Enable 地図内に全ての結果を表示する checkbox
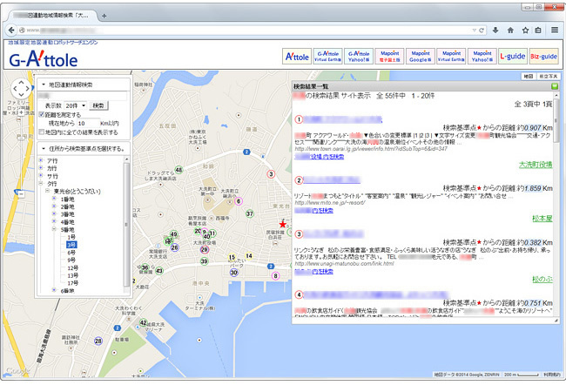The image size is (566, 392). point(42,132)
